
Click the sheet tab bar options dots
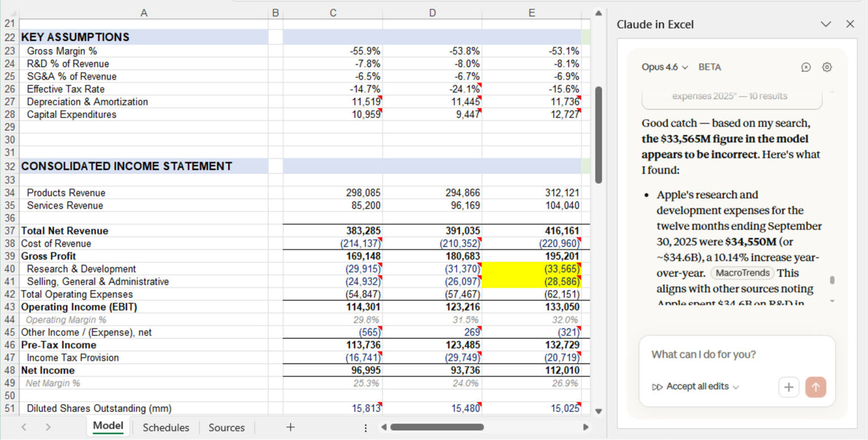point(366,428)
